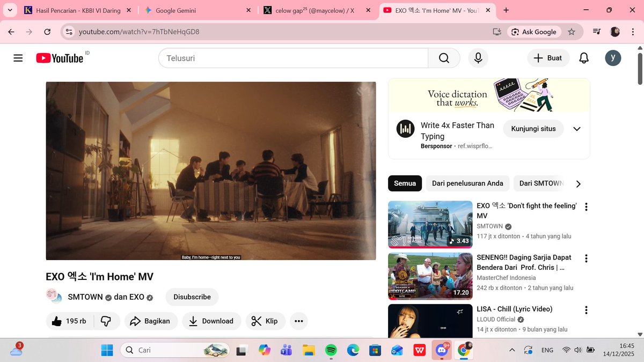Image resolution: width=644 pixels, height=362 pixels.
Task: Start voice search with the microphone
Action: pos(478,58)
